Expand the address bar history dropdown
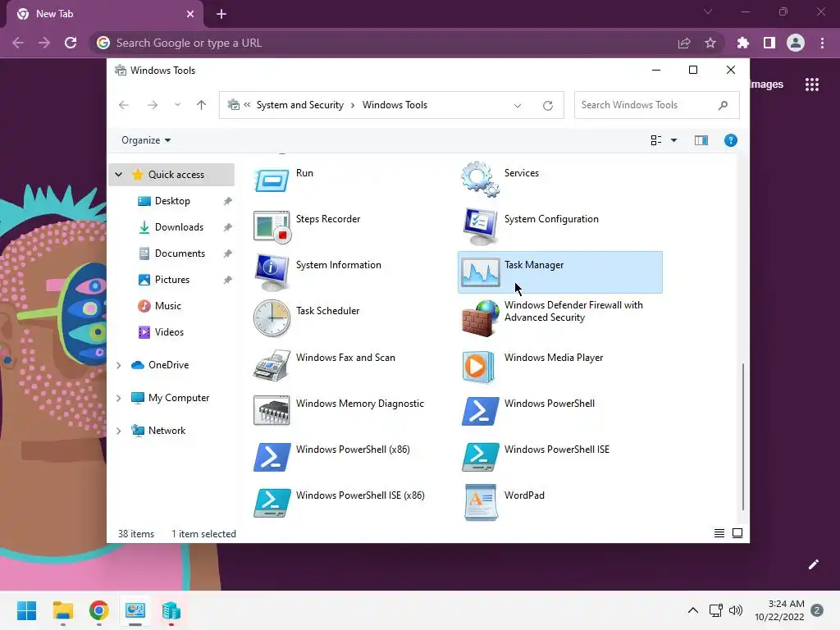 click(x=518, y=106)
